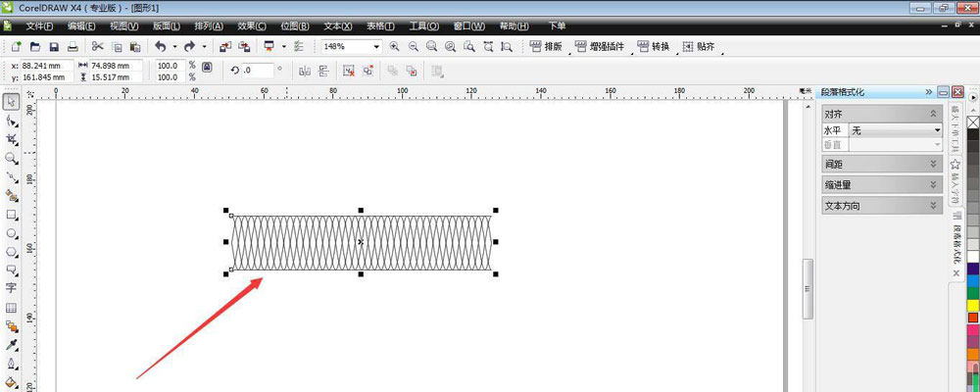
Task: Click the Cut scissors icon
Action: coord(97,47)
